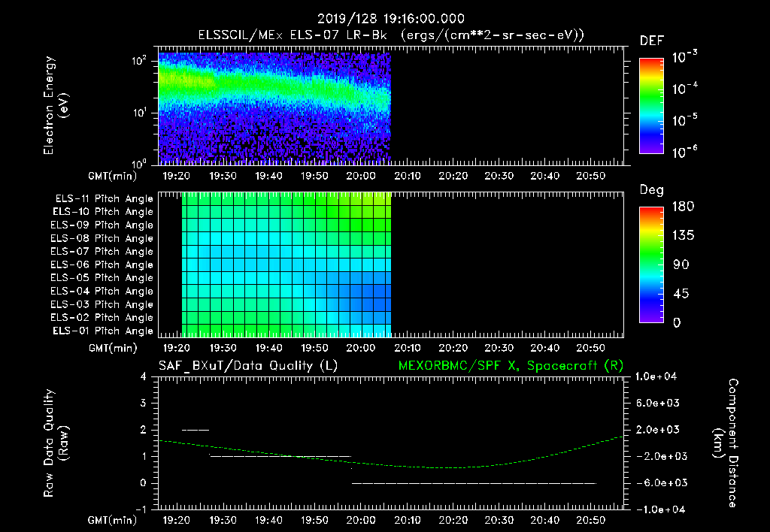Click GMT(min) label under the pitch angle panel
This screenshot has width=770, height=532.
coord(113,348)
